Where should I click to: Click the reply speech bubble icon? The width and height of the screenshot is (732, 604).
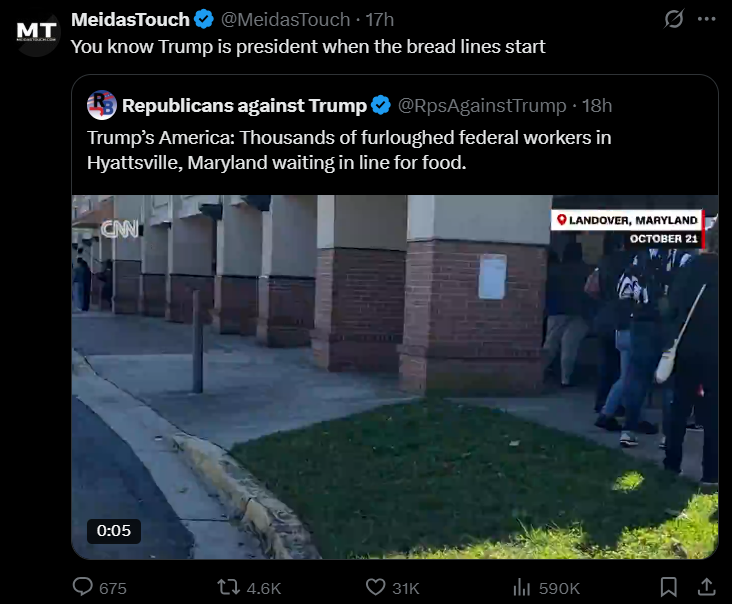[x=83, y=587]
